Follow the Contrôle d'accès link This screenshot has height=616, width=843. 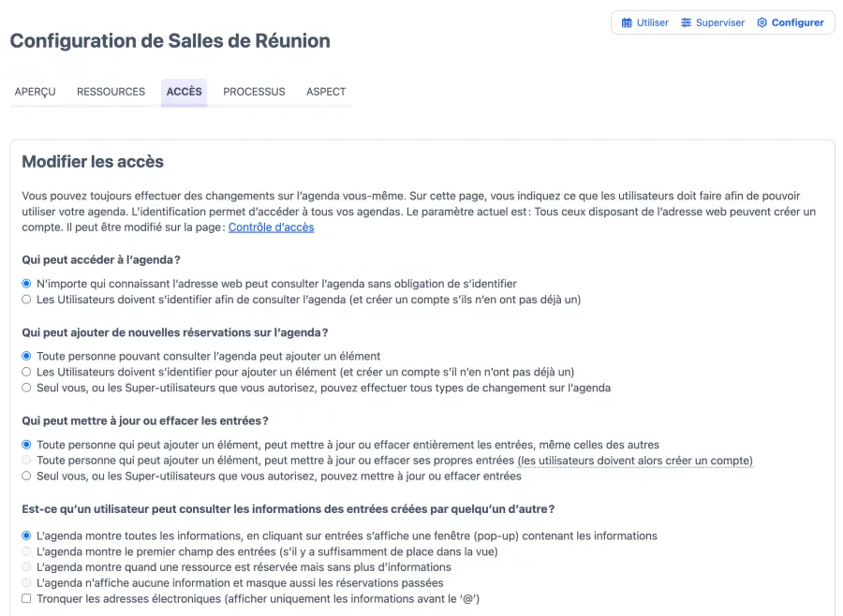(x=271, y=227)
